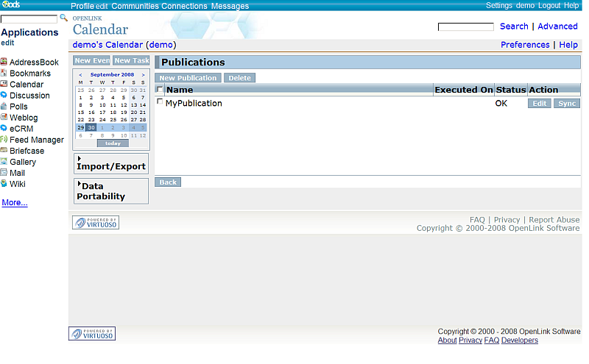The height and width of the screenshot is (364, 589).
Task: Click the Gallery application icon
Action: point(4,162)
